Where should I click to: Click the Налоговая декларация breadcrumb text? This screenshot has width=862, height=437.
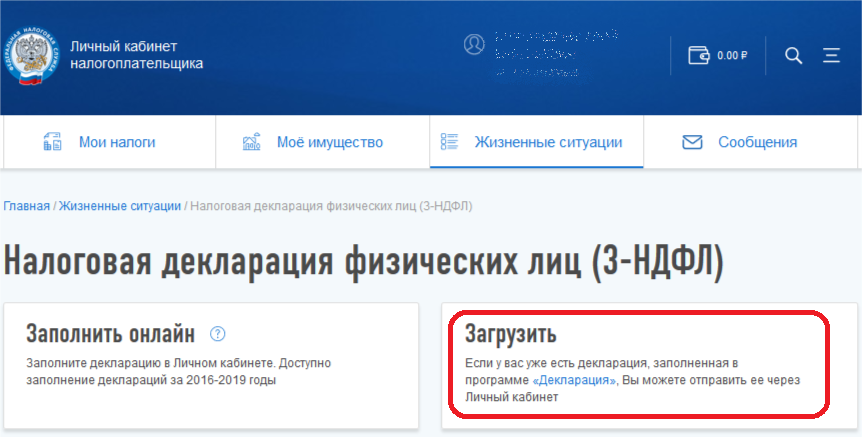point(331,206)
